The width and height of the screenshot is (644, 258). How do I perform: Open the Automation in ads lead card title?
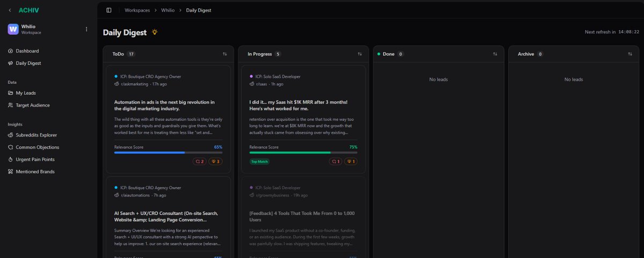165,105
